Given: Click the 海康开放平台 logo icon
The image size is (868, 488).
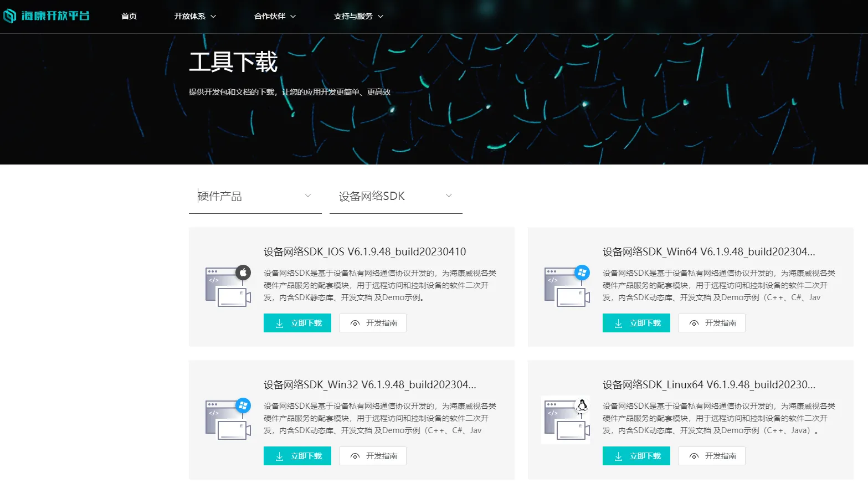Looking at the screenshot, I should point(10,16).
